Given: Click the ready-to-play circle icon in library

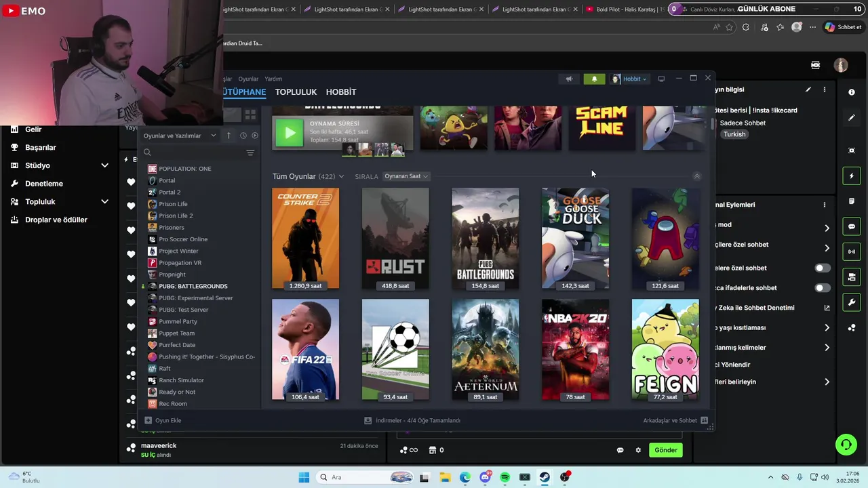Looking at the screenshot, I should 255,136.
